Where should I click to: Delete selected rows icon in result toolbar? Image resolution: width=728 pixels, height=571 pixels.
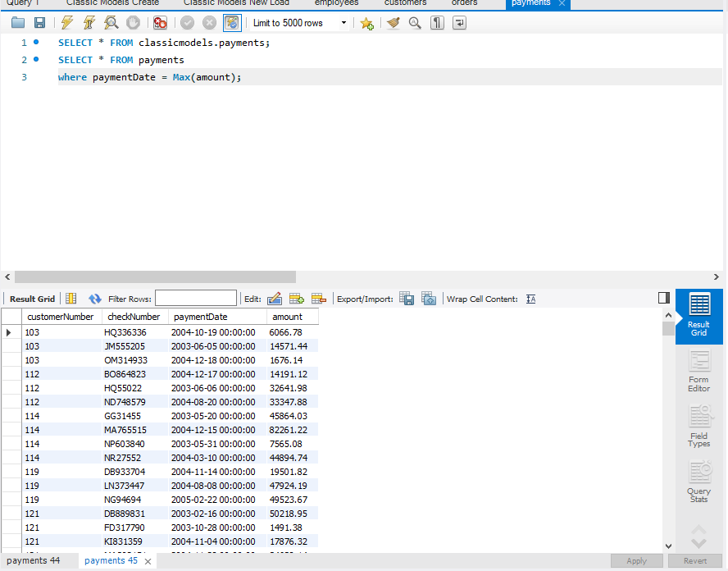[x=319, y=299]
